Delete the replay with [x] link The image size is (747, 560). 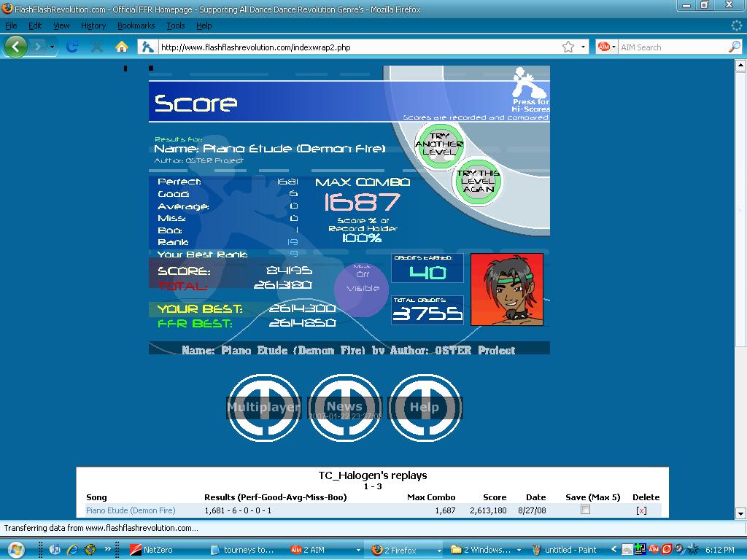click(641, 510)
